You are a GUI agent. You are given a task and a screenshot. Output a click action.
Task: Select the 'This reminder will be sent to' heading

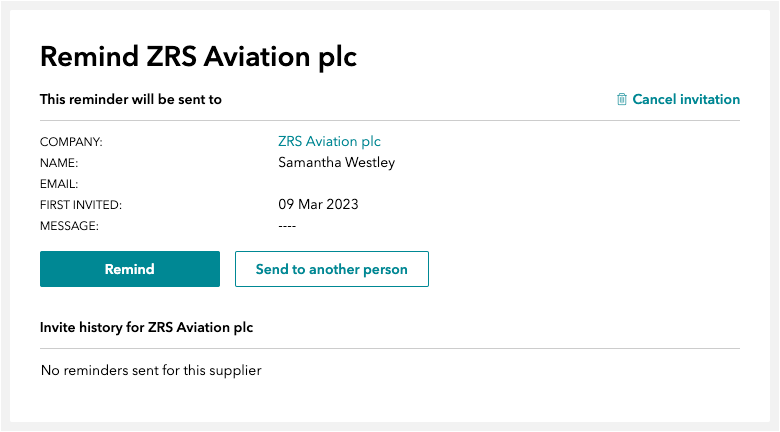coord(131,99)
